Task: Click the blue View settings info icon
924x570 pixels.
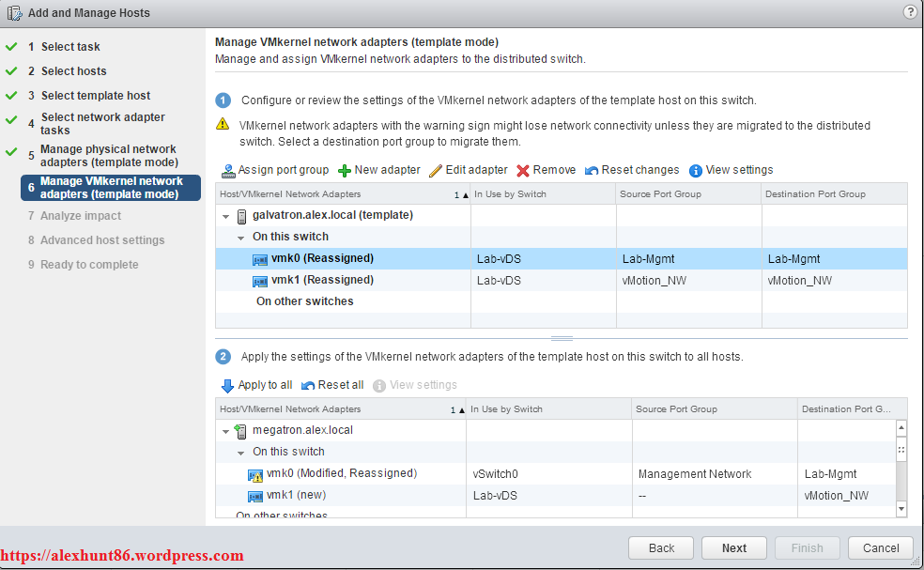Action: (x=696, y=171)
